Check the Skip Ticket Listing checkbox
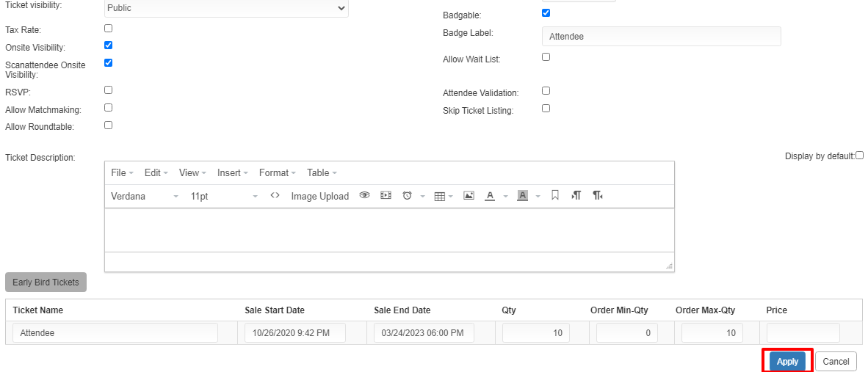This screenshot has width=868, height=372. [546, 109]
